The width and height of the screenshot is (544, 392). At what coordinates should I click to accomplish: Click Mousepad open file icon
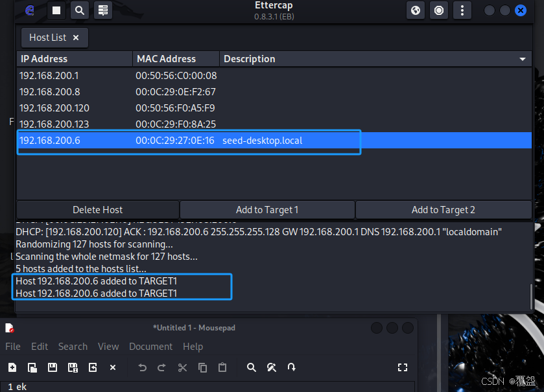[32, 367]
